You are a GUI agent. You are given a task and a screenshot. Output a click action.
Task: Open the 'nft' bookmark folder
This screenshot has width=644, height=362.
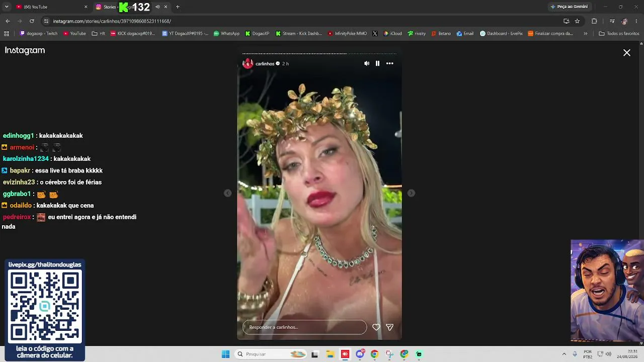99,34
